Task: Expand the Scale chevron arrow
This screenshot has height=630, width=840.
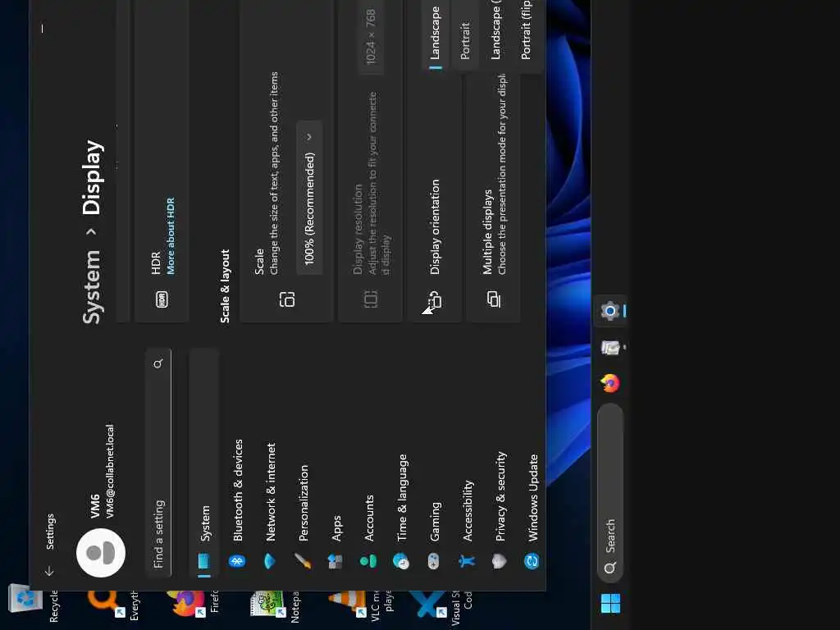Action: 309,137
